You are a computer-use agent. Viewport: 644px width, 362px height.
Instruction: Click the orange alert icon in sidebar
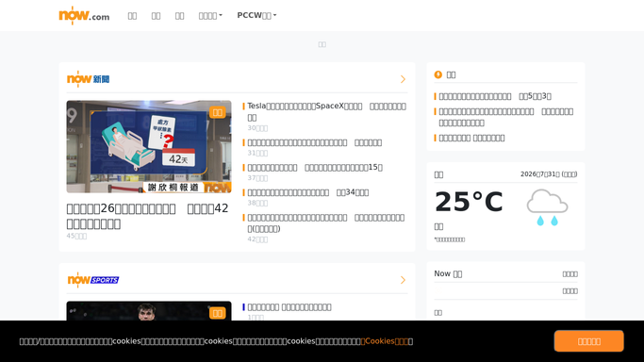tap(438, 74)
